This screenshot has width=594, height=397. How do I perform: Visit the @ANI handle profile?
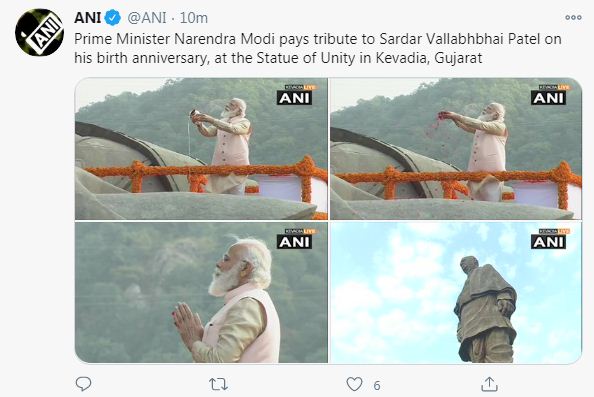[147, 18]
